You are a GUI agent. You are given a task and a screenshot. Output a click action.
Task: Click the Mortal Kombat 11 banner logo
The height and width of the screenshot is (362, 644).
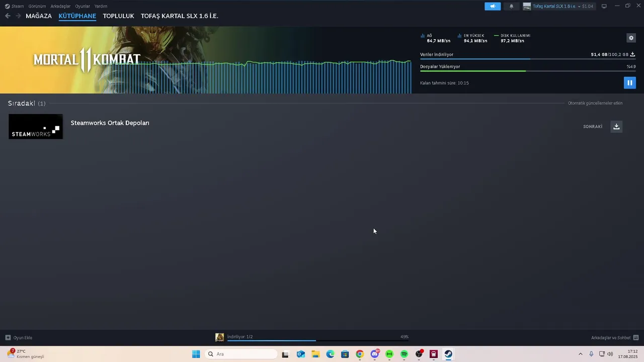click(87, 60)
